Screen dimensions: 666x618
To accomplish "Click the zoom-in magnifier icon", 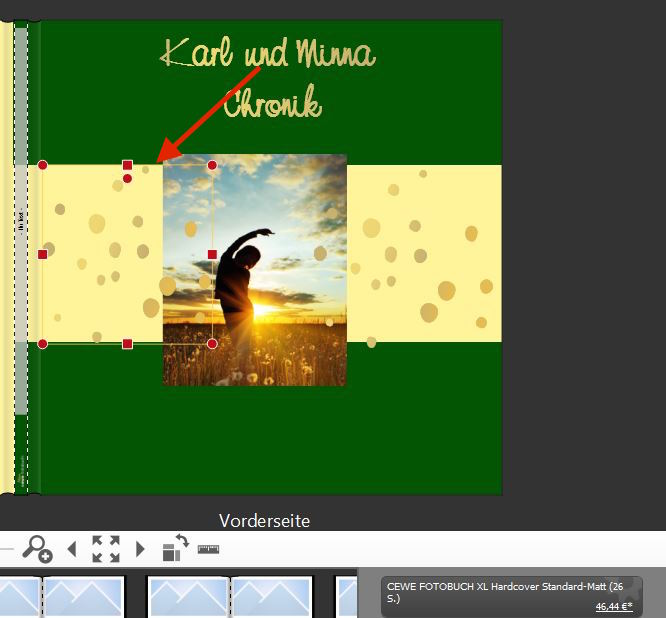I will [x=37, y=549].
